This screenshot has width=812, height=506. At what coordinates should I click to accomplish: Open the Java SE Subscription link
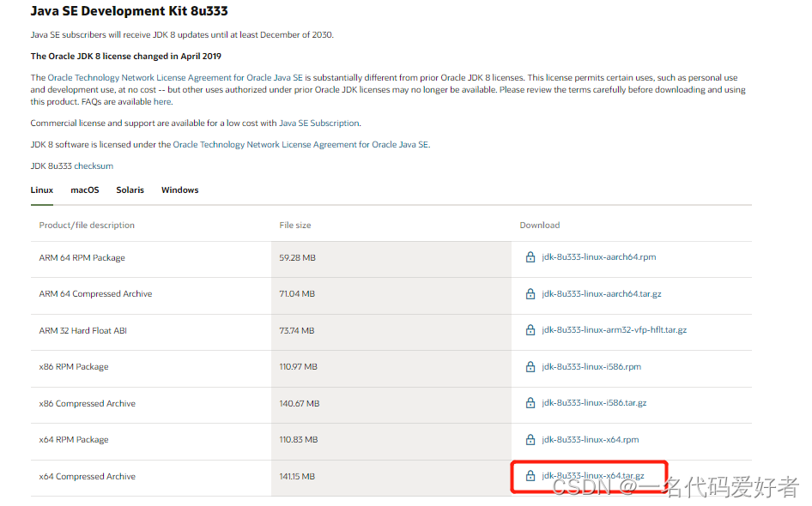pos(319,123)
